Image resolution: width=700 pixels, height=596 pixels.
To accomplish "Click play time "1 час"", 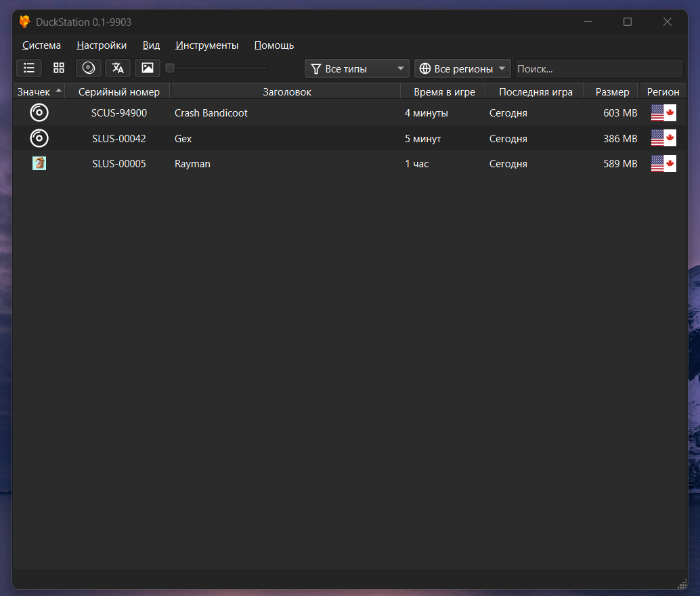I will pyautogui.click(x=417, y=164).
